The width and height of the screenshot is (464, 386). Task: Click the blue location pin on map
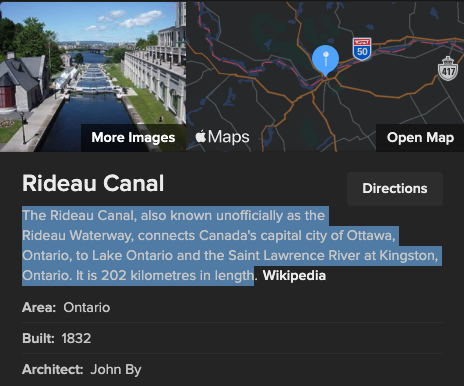(325, 60)
